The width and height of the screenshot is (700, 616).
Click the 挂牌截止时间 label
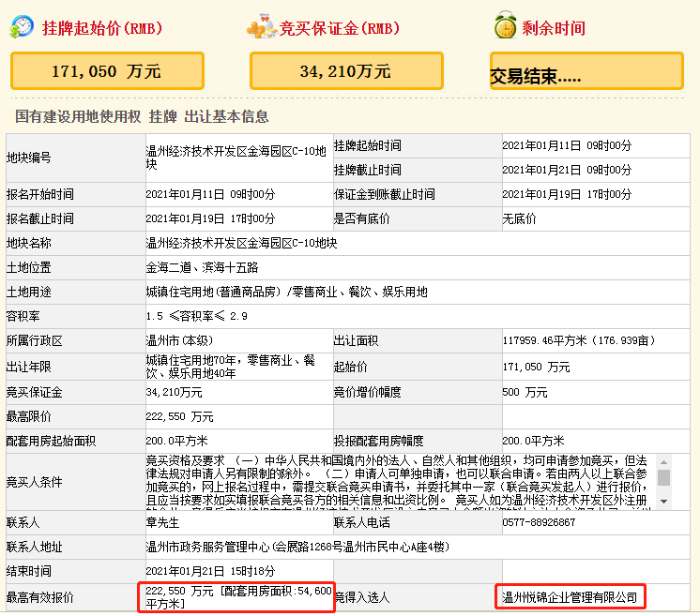click(x=368, y=170)
